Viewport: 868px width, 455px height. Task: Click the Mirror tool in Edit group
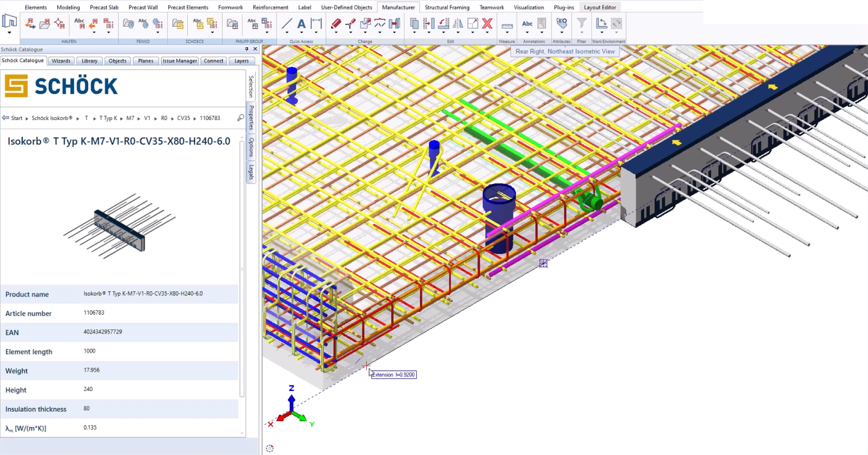tap(458, 23)
